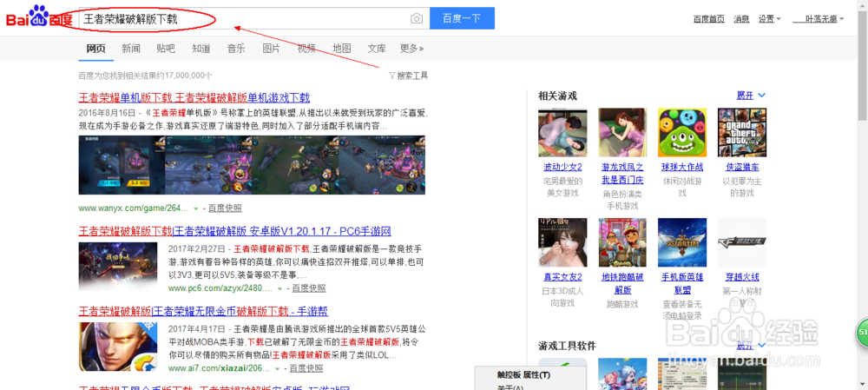Open 手机版英雄联盟 text link

click(x=682, y=283)
